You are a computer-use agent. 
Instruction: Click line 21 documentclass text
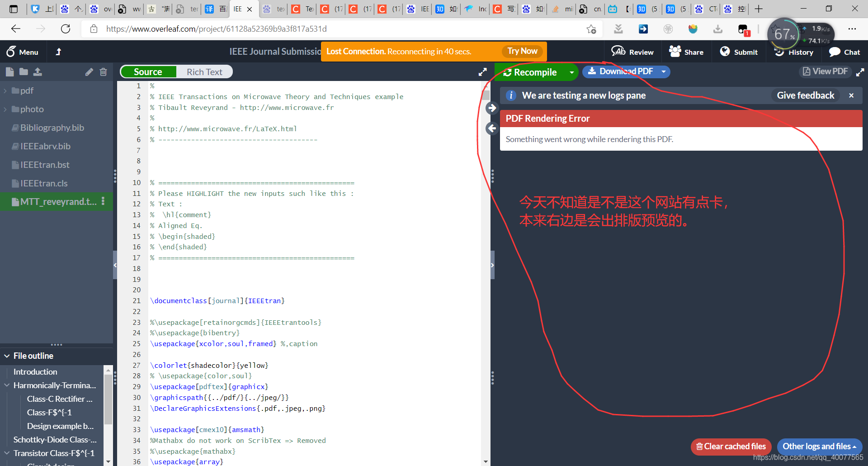coord(217,301)
